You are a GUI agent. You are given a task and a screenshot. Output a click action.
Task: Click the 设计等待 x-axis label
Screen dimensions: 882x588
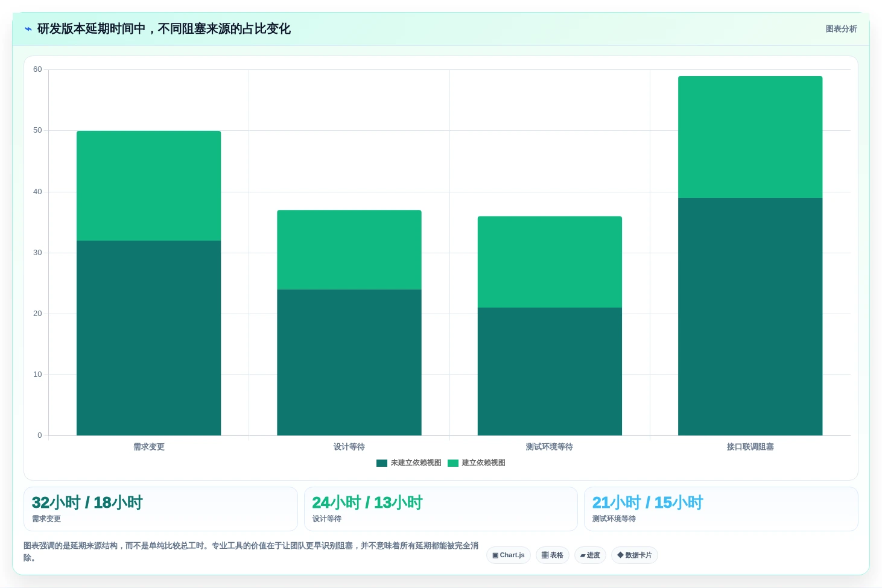[349, 447]
